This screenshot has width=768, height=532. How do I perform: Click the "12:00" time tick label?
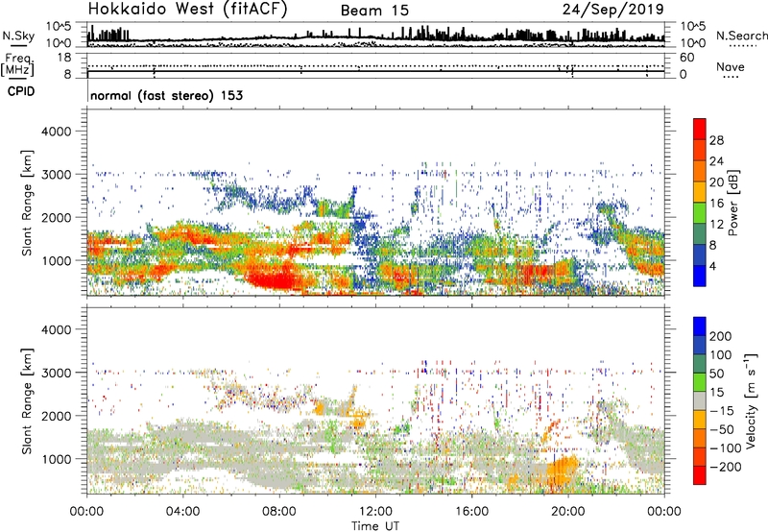[375, 512]
